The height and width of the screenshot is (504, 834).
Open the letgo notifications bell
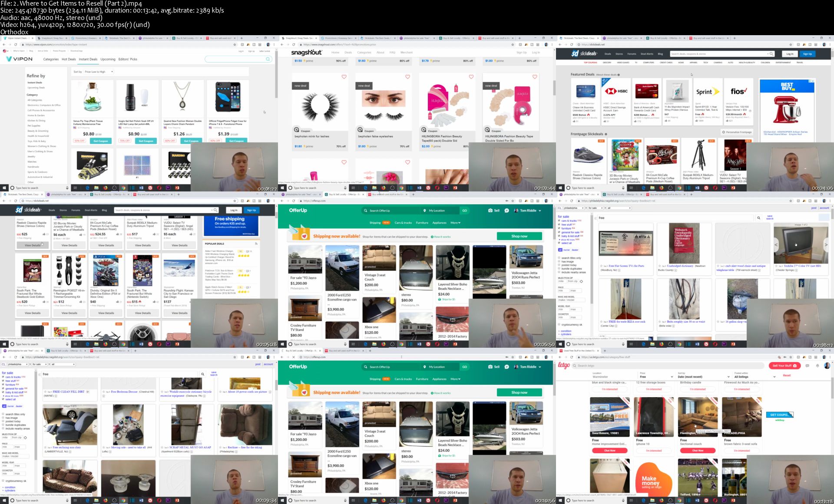pyautogui.click(x=817, y=366)
